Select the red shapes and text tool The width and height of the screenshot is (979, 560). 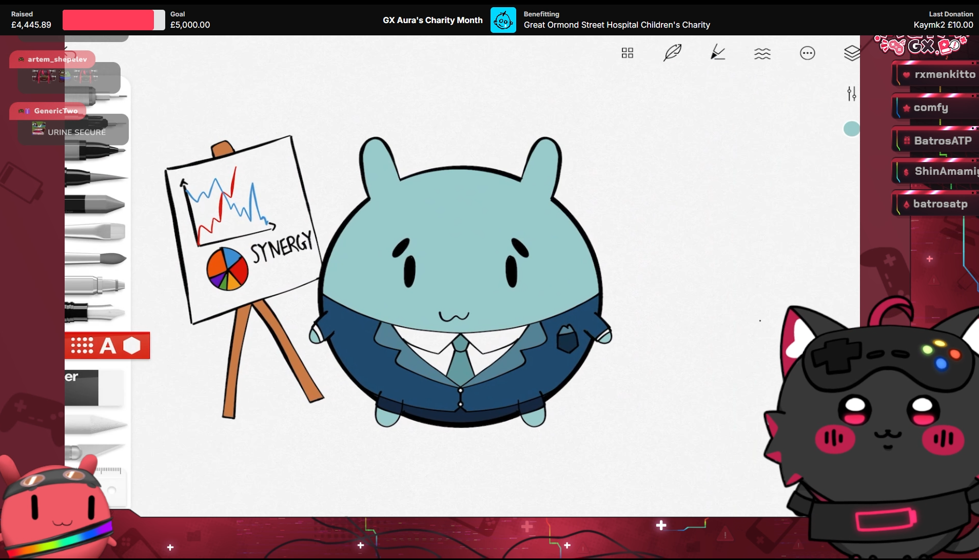tap(107, 346)
